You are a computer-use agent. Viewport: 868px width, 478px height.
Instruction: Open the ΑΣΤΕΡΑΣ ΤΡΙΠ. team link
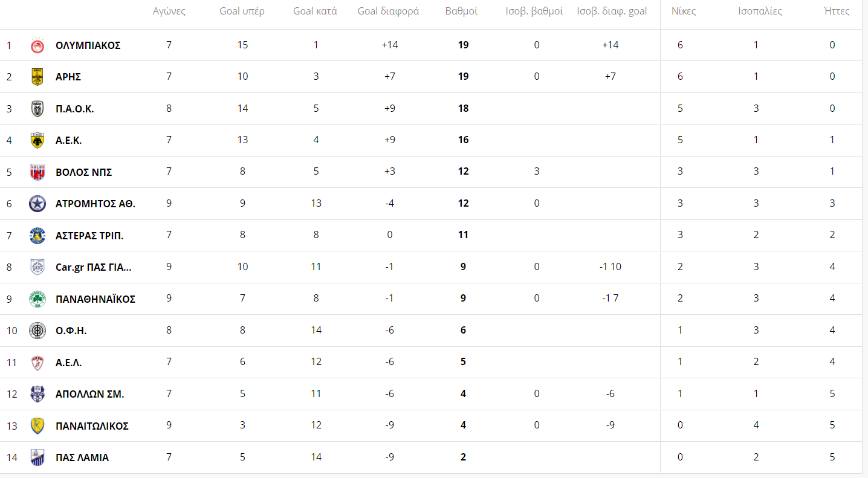[89, 236]
